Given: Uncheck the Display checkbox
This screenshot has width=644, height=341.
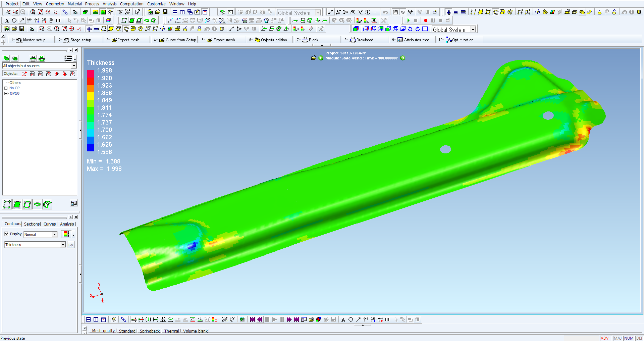Looking at the screenshot, I should tap(6, 234).
